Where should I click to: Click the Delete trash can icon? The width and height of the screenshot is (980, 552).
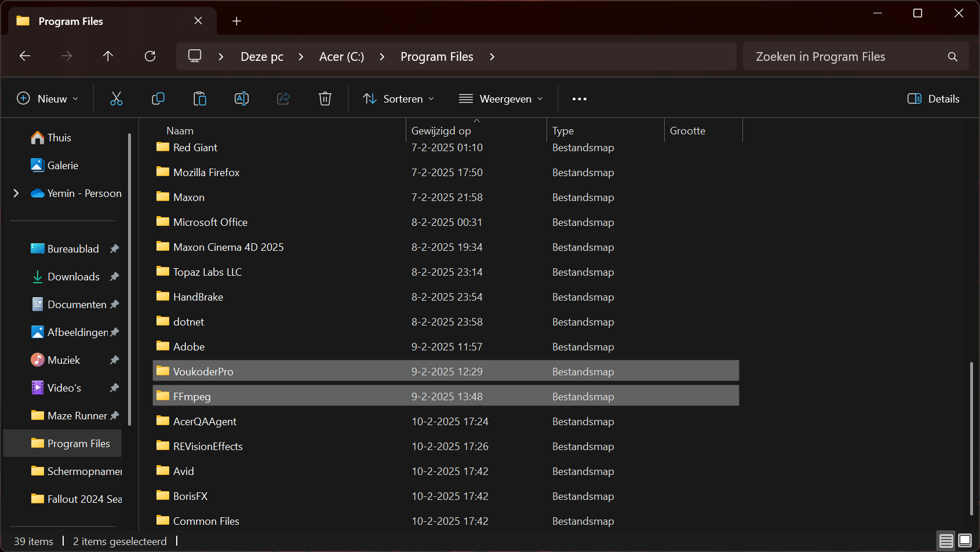pyautogui.click(x=325, y=99)
